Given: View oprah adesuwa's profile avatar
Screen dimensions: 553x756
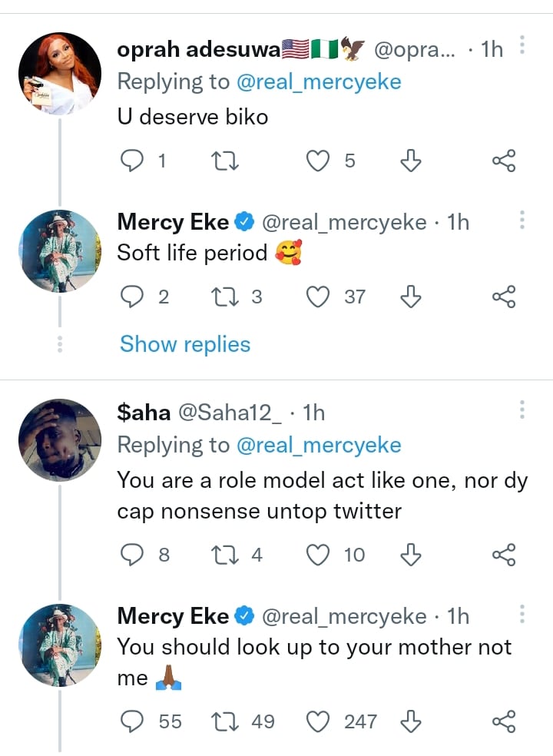Looking at the screenshot, I should [x=59, y=75].
